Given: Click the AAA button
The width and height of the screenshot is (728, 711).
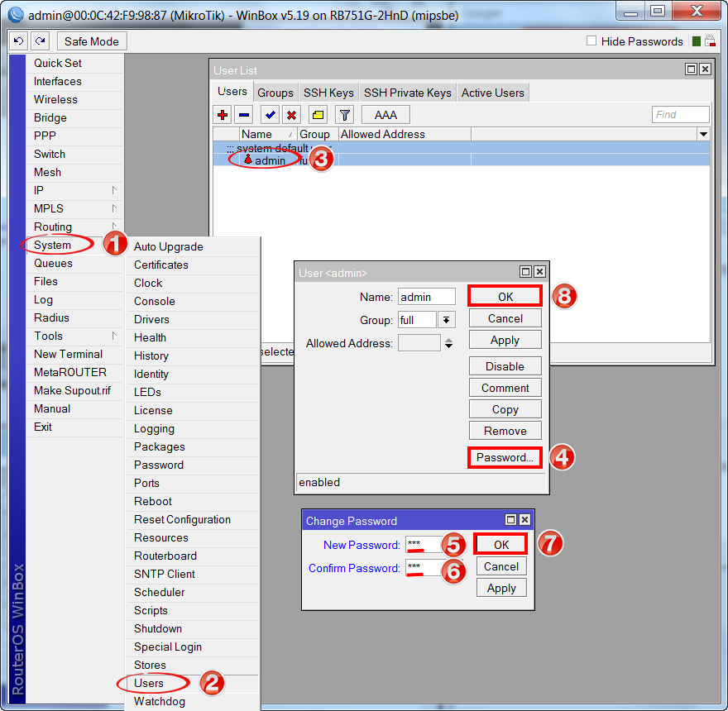Looking at the screenshot, I should coord(386,115).
